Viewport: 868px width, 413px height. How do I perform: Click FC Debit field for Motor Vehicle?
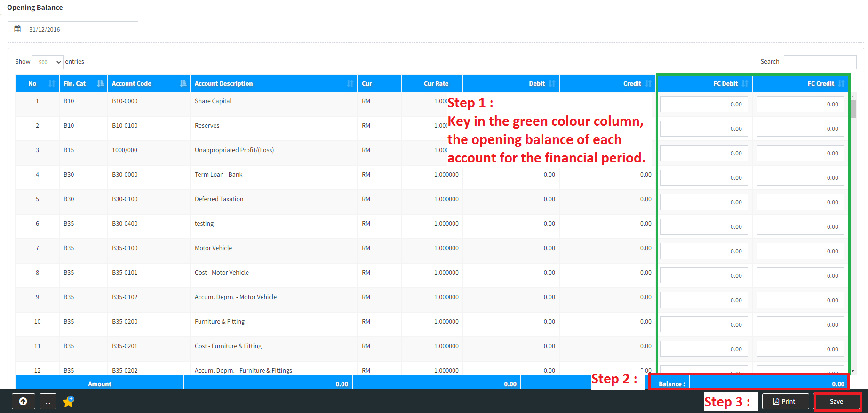click(703, 251)
